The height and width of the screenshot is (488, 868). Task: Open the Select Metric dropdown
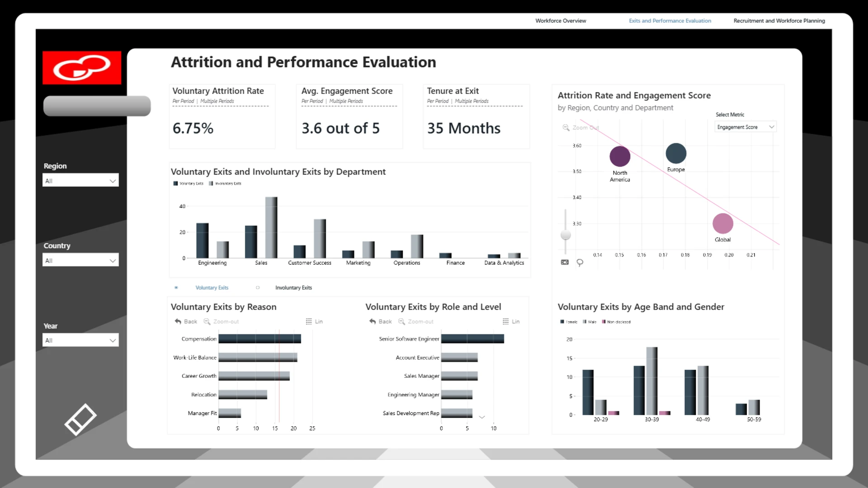(745, 127)
